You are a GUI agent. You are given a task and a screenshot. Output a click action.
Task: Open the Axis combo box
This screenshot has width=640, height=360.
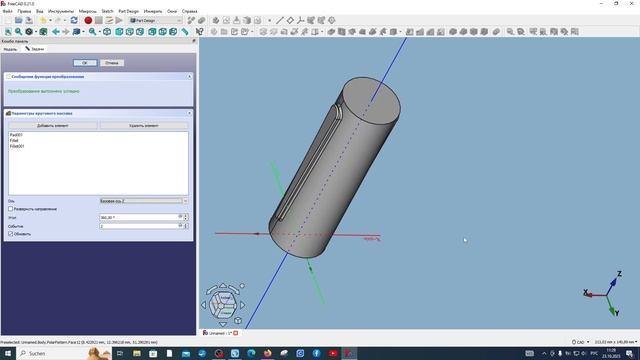click(x=144, y=201)
